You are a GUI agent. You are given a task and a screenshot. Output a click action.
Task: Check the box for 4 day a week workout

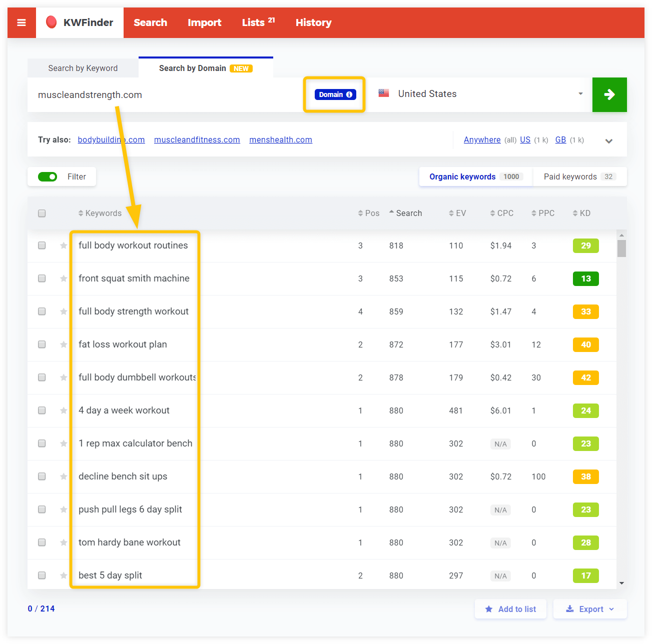click(x=42, y=410)
